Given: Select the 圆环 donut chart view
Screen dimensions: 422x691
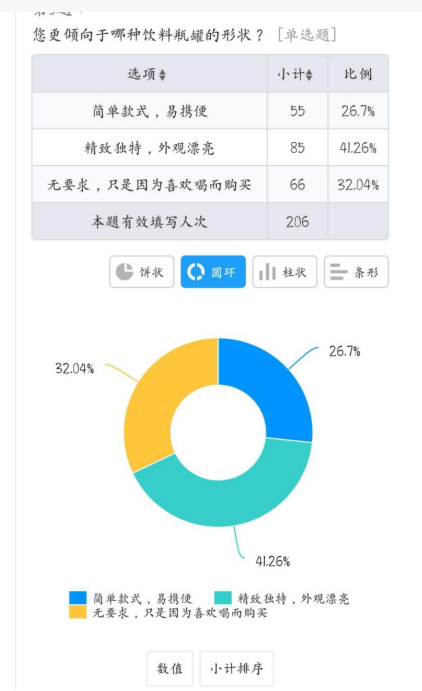Looking at the screenshot, I should [213, 272].
